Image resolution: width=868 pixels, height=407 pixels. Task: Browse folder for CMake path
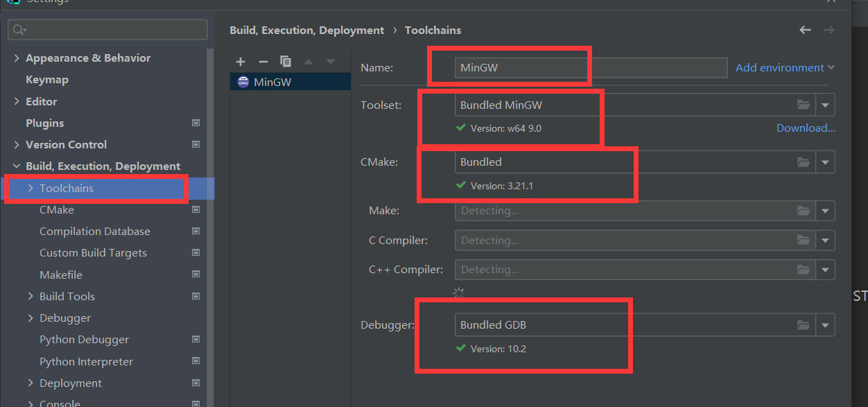coord(804,162)
